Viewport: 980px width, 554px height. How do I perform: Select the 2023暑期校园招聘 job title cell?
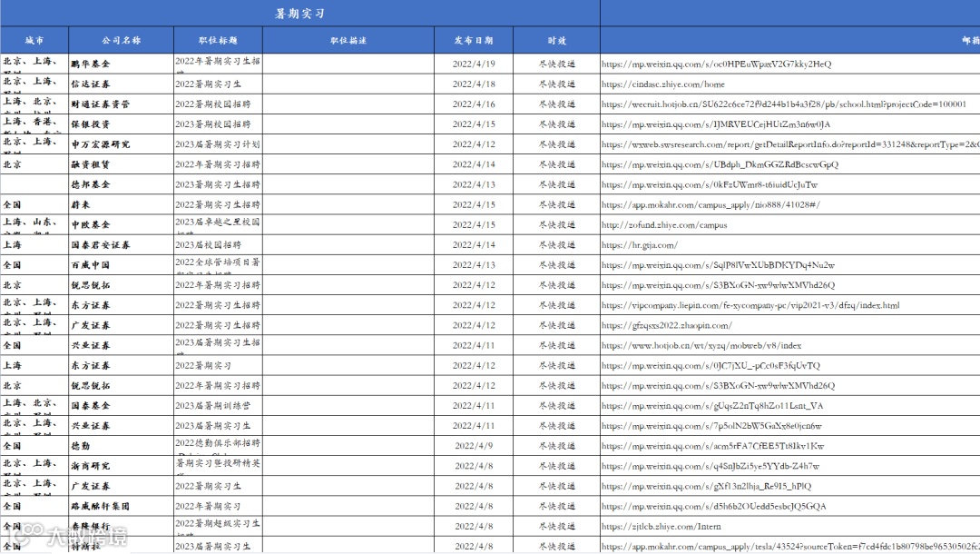[218, 124]
